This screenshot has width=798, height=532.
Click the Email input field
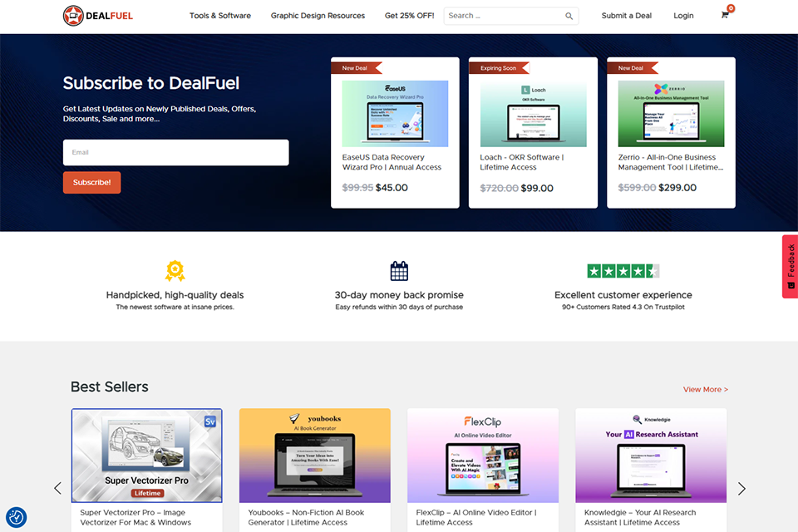click(x=175, y=152)
